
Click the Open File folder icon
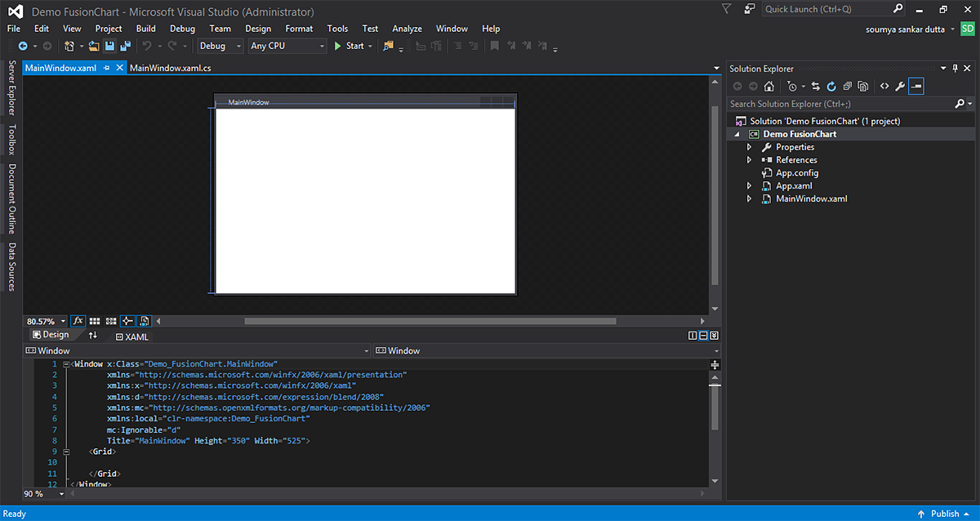click(x=94, y=47)
